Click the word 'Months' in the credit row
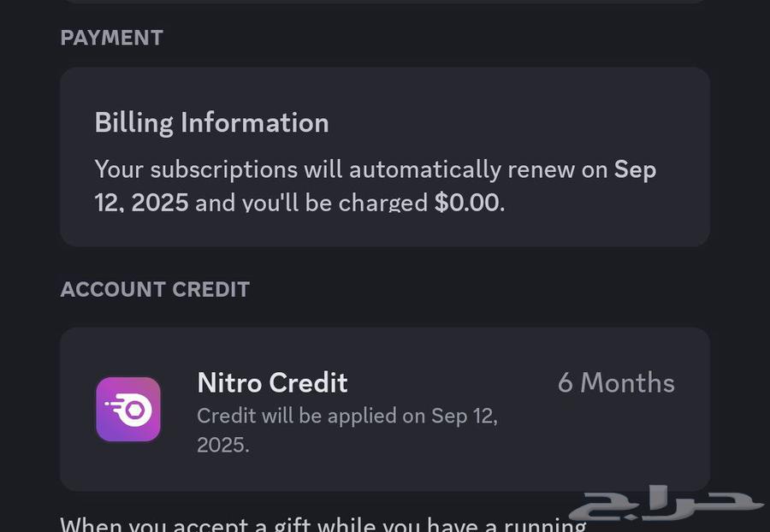This screenshot has height=532, width=770. click(627, 382)
